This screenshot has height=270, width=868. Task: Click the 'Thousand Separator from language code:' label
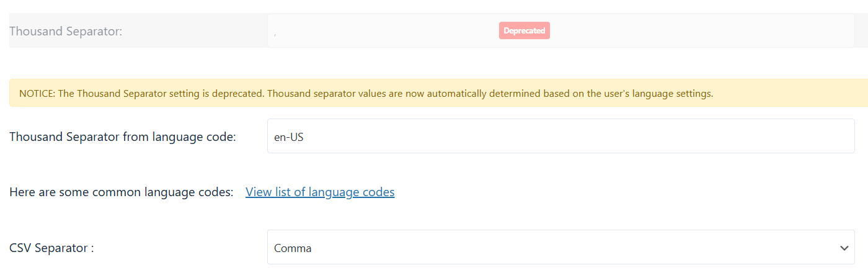pos(123,137)
